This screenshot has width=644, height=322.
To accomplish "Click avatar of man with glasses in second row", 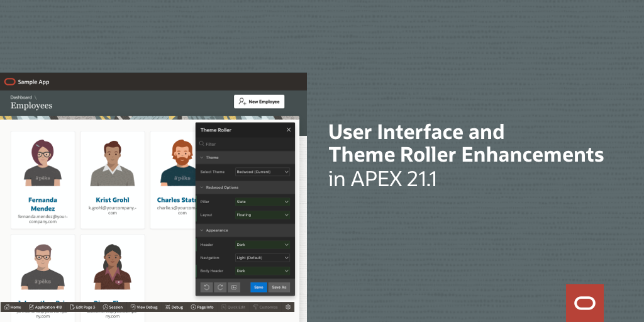I will pyautogui.click(x=43, y=267).
